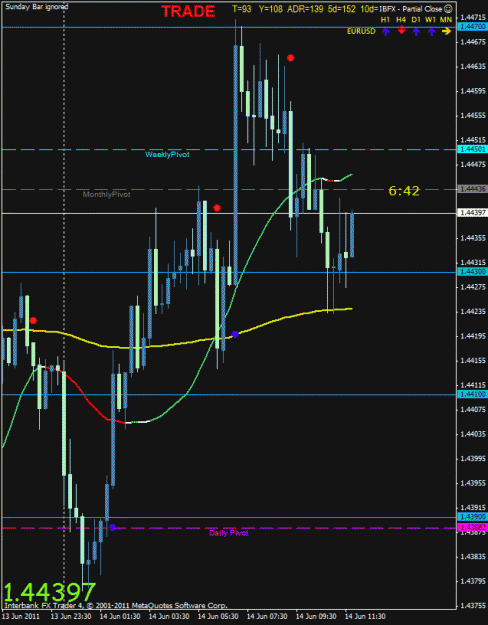The image size is (488, 625).
Task: Click the blue D1 trend up arrow
Action: point(416,31)
